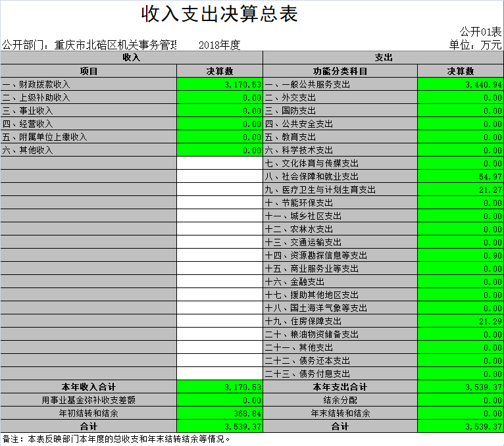Select the 七、文化体育与传媒支出 row label

pos(311,164)
